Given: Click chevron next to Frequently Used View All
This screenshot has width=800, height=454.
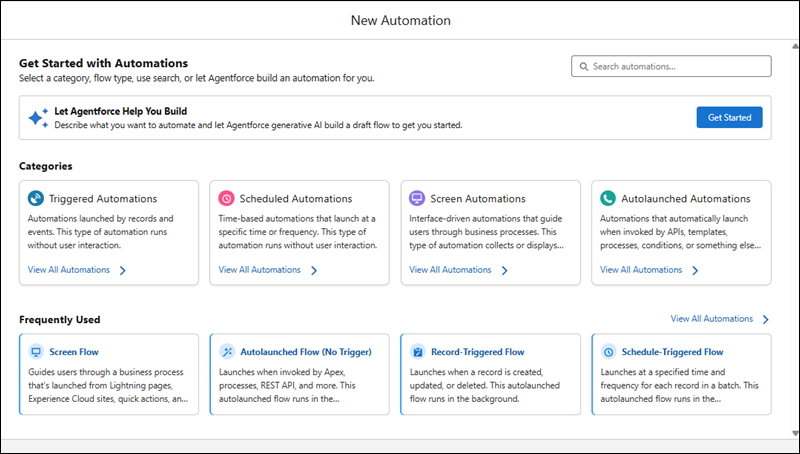Looking at the screenshot, I should [x=765, y=319].
